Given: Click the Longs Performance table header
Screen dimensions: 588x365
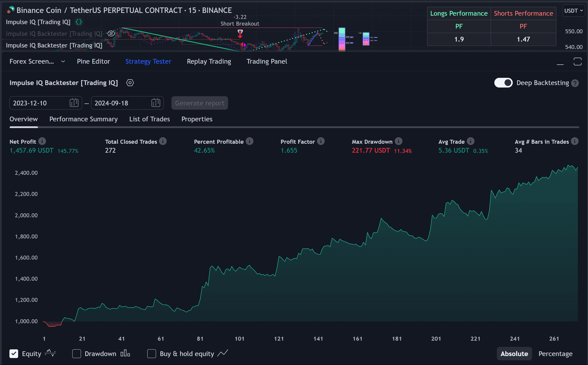Looking at the screenshot, I should coord(459,13).
